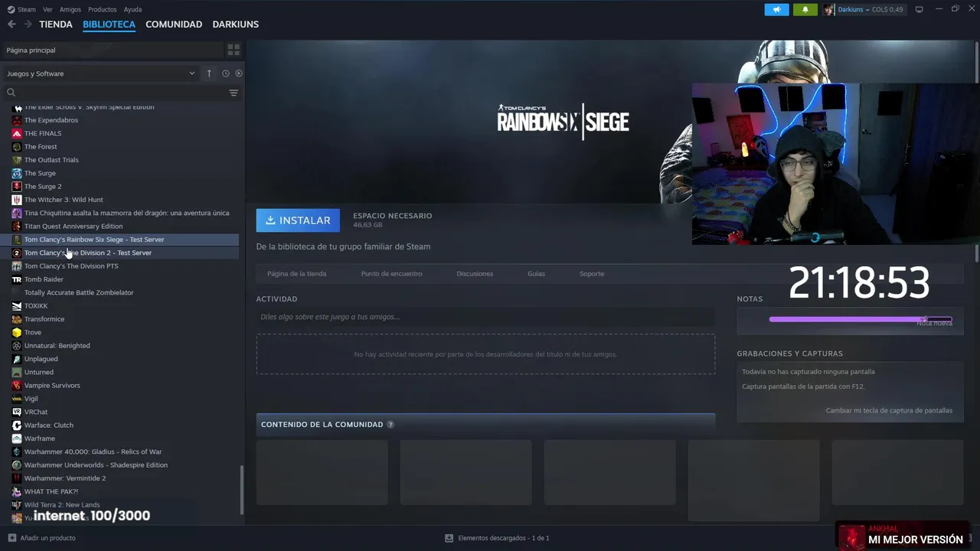The height and width of the screenshot is (551, 980).
Task: Toggle the ready-to-play filter icon
Action: [x=239, y=73]
